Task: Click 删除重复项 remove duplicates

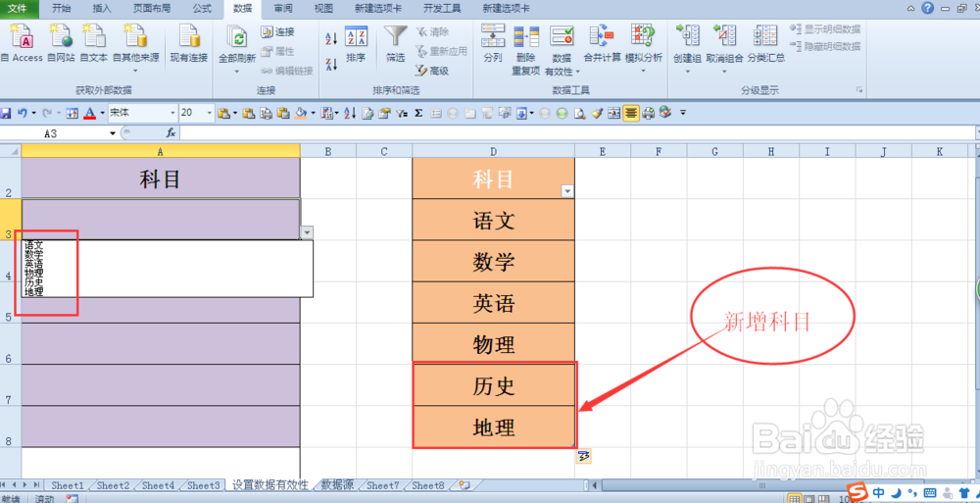Action: click(526, 50)
